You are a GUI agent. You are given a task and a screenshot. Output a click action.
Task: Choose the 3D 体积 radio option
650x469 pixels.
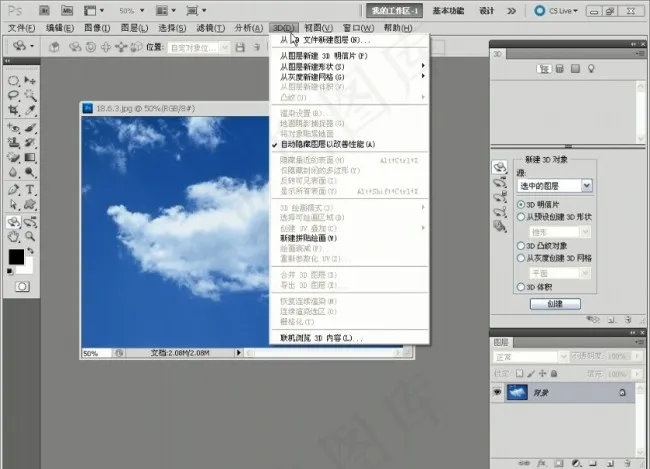[520, 286]
